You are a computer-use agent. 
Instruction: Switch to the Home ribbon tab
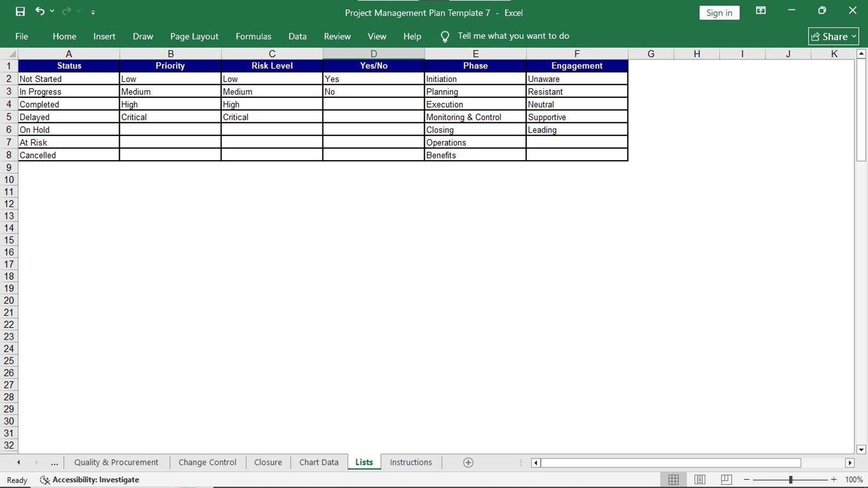[x=64, y=36]
